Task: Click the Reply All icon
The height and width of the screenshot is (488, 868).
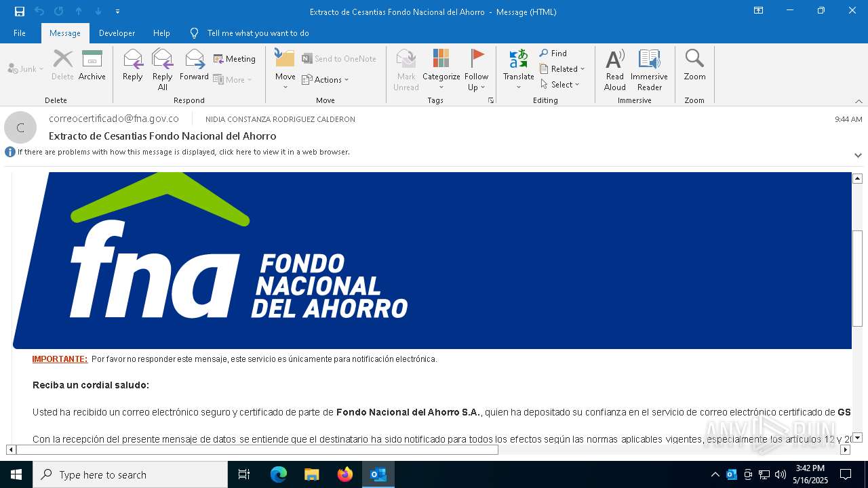Action: click(x=163, y=69)
